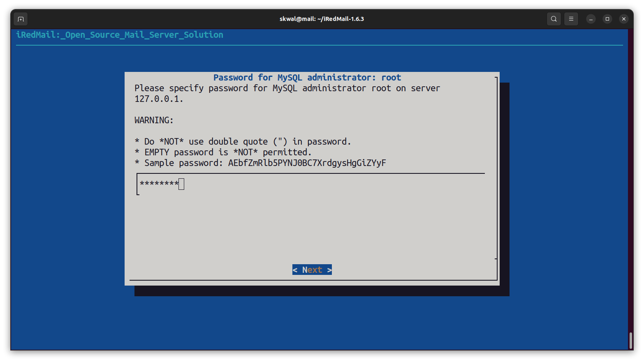Image resolution: width=644 pixels, height=362 pixels.
Task: Open the terminal search icon
Action: click(554, 19)
